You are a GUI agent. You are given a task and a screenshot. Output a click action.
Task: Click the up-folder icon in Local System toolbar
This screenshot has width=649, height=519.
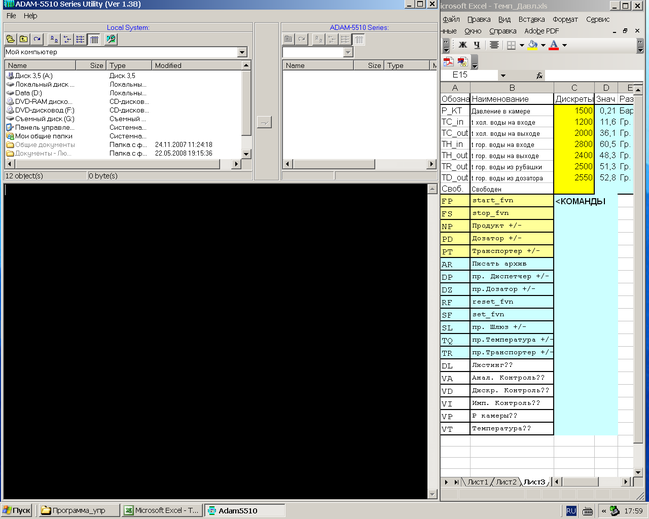(x=23, y=39)
